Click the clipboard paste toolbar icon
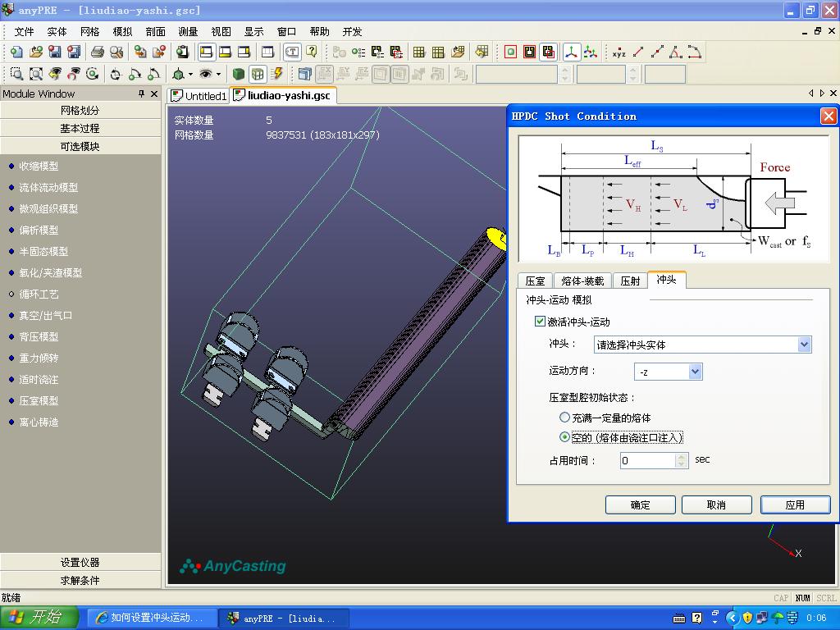This screenshot has height=630, width=840. point(183,52)
